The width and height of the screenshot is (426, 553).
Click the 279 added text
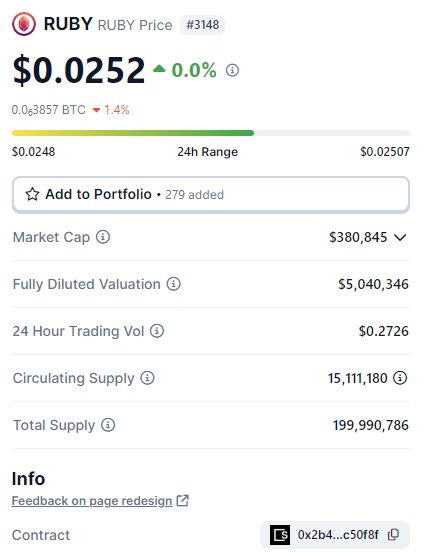click(x=195, y=195)
